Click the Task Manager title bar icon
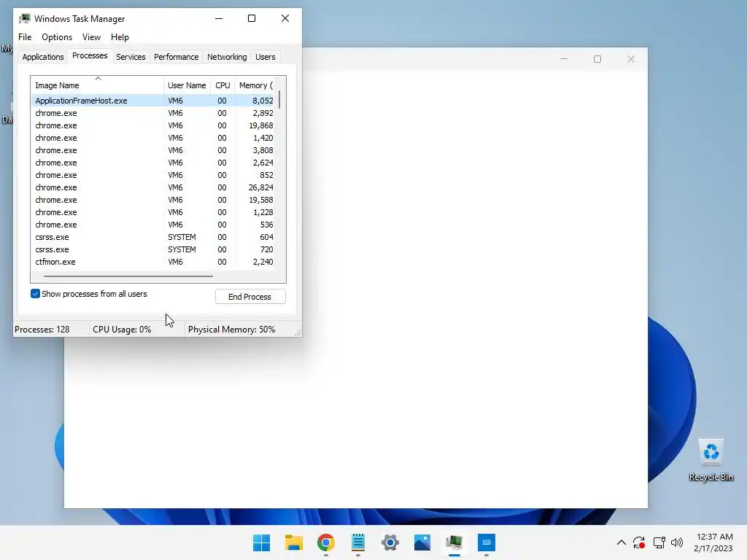Screen dimensions: 747x560 click(x=25, y=18)
